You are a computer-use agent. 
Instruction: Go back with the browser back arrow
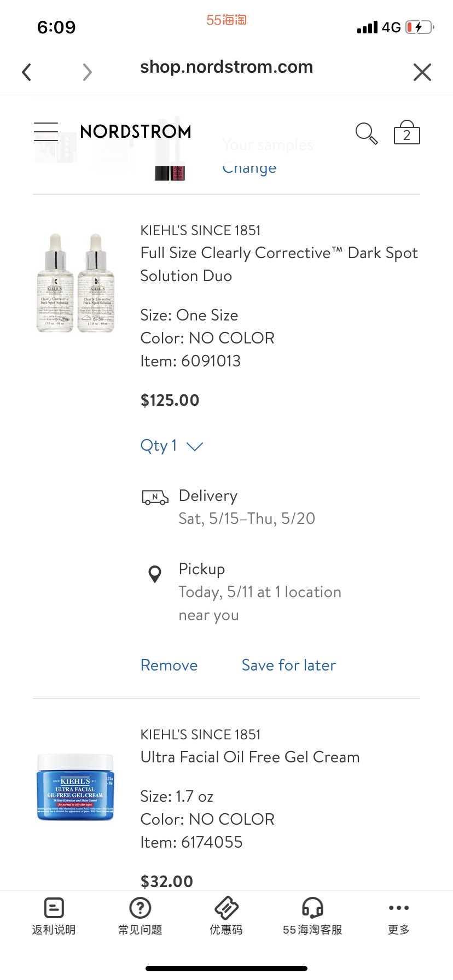pos(26,72)
